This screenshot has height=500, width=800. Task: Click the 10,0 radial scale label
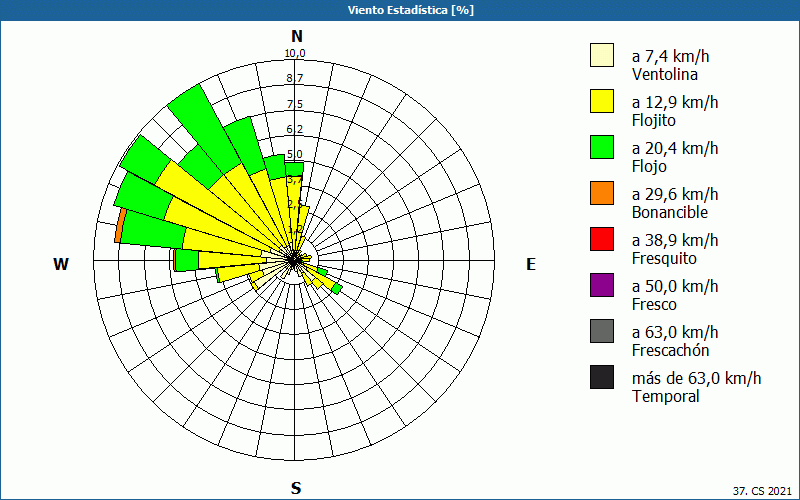click(x=295, y=54)
